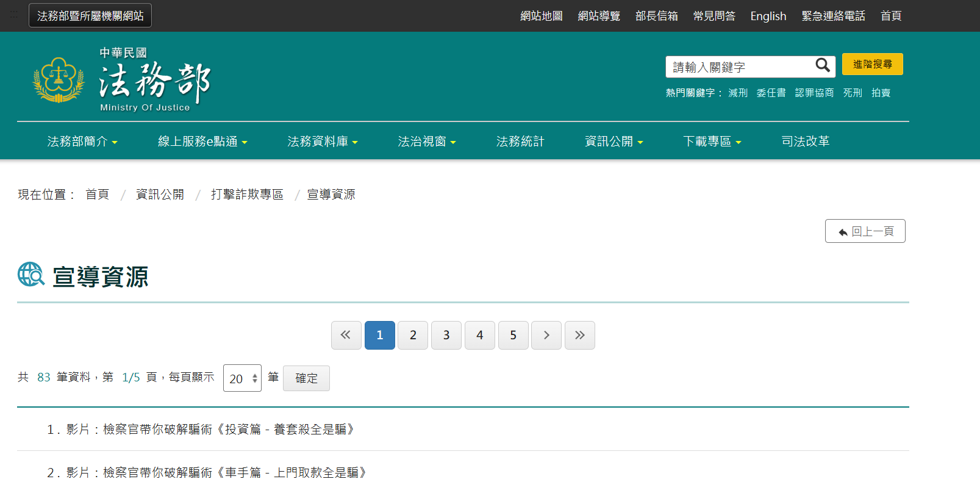
Task: Click breadcrumb 打擊詐欺專區
Action: click(x=247, y=194)
